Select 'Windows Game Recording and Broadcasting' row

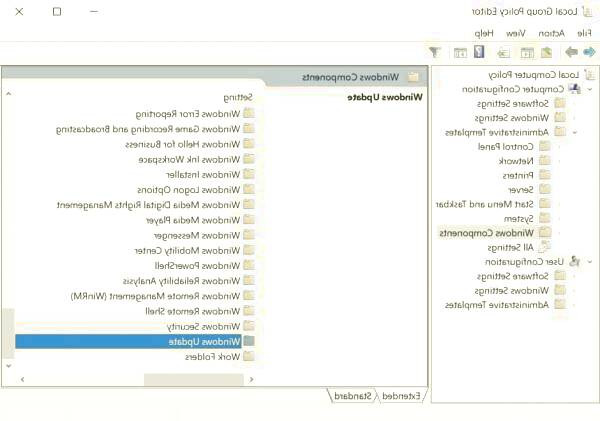click(x=148, y=129)
